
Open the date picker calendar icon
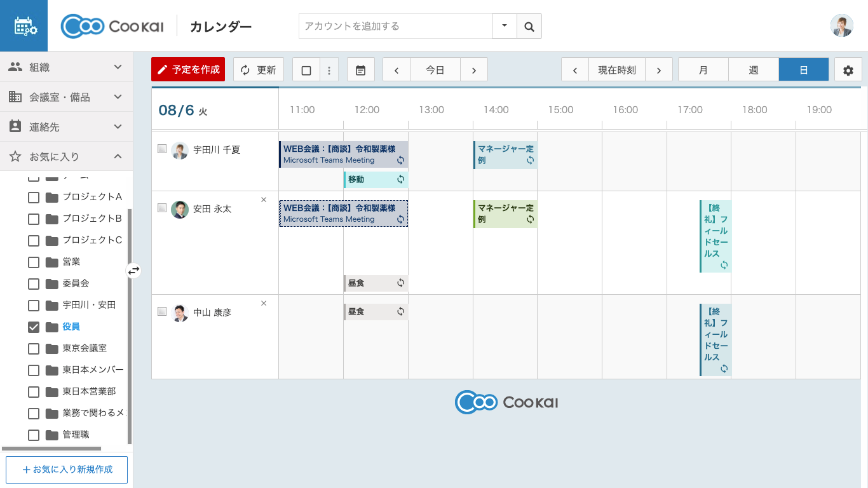click(x=361, y=70)
